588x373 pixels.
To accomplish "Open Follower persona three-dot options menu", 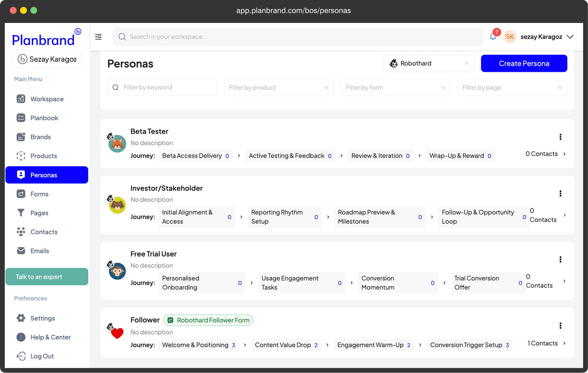I will (560, 326).
